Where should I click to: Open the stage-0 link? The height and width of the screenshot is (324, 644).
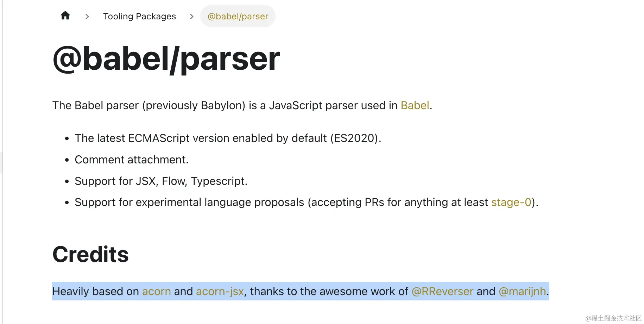[x=511, y=202]
